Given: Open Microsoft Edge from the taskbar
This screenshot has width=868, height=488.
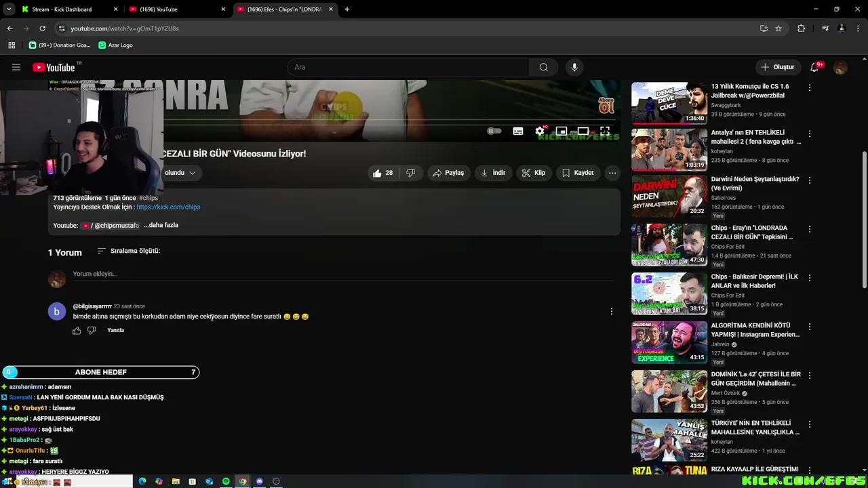Looking at the screenshot, I should click(142, 481).
